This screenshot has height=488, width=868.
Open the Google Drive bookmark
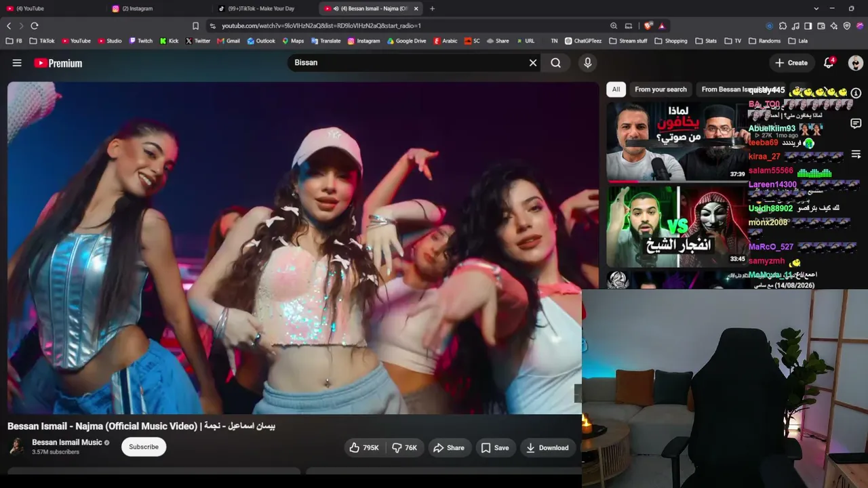[407, 41]
